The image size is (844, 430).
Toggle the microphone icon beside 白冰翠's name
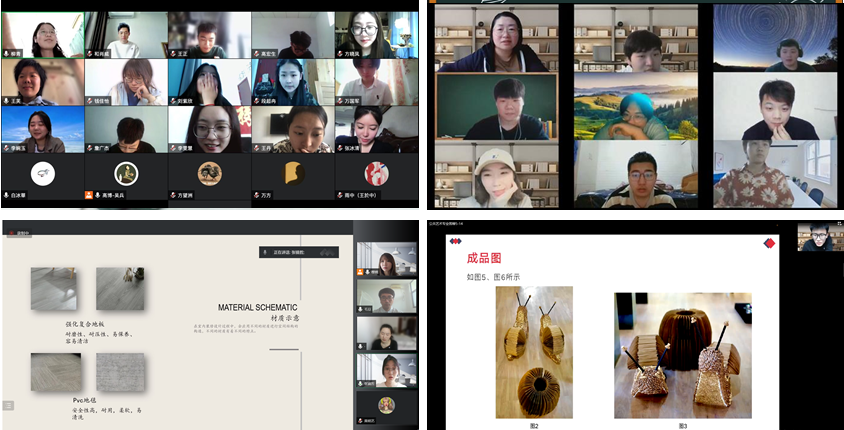pos(6,195)
